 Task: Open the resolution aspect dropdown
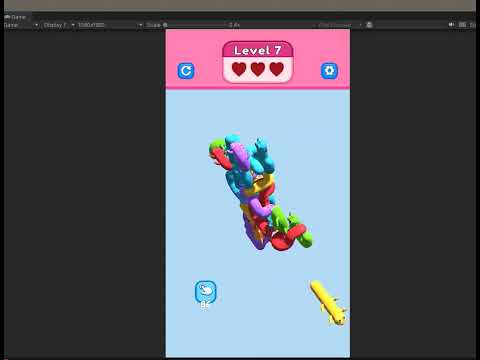(110, 25)
